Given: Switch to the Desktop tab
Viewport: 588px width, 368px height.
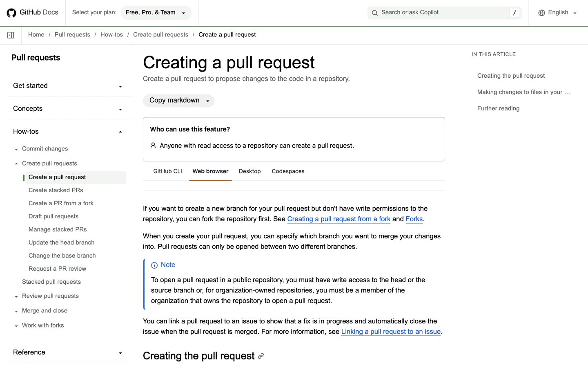Looking at the screenshot, I should 249,171.
